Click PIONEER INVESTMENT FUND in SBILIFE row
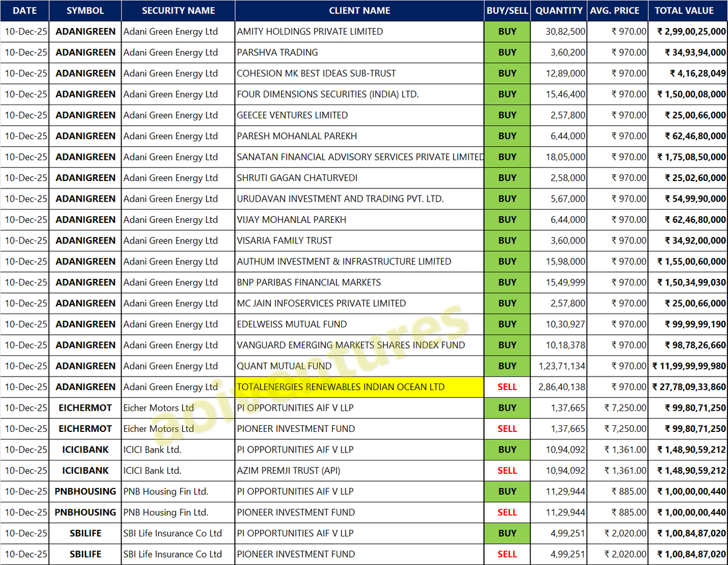This screenshot has height=565, width=728. click(359, 554)
